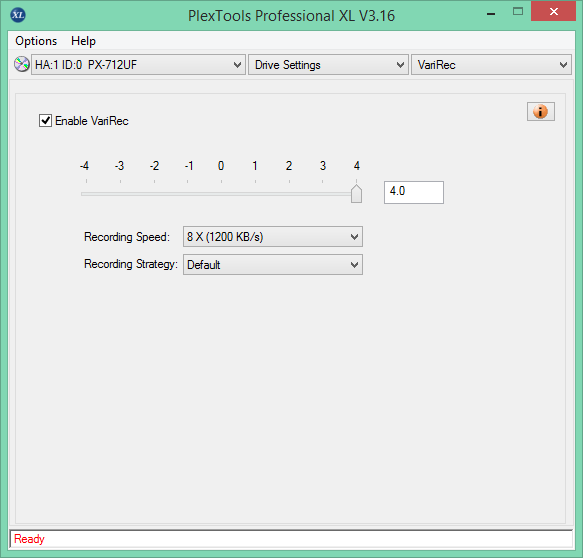Click the slider scale label -2
Viewport: 583px width, 558px height.
pos(154,166)
